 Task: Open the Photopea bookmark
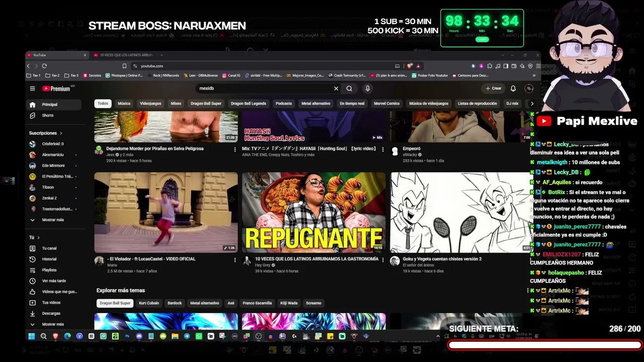point(124,75)
